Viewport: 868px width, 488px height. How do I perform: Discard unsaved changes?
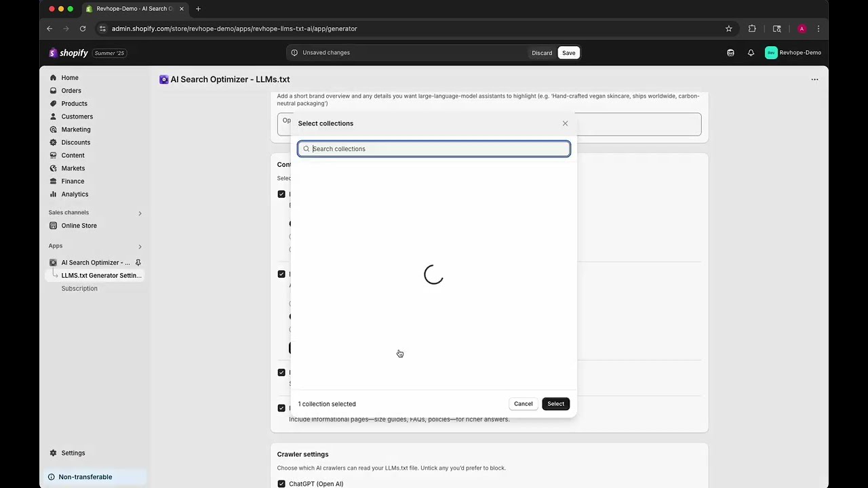pos(542,53)
